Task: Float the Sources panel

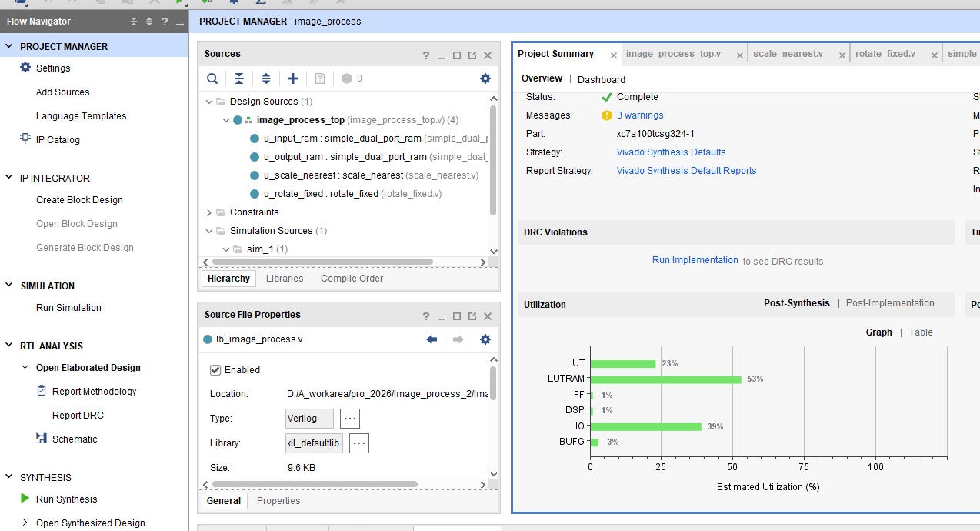Action: (472, 55)
